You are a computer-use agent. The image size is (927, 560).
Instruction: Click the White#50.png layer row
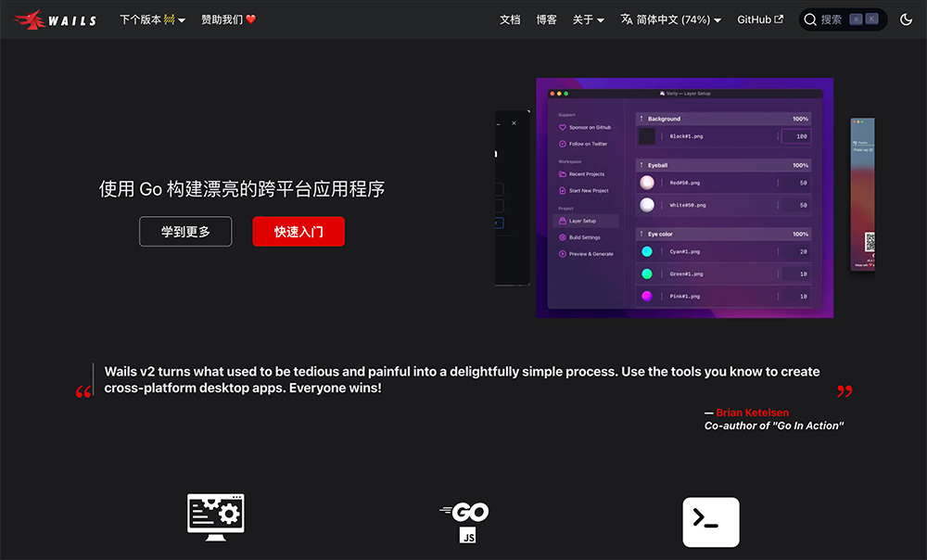tap(724, 205)
